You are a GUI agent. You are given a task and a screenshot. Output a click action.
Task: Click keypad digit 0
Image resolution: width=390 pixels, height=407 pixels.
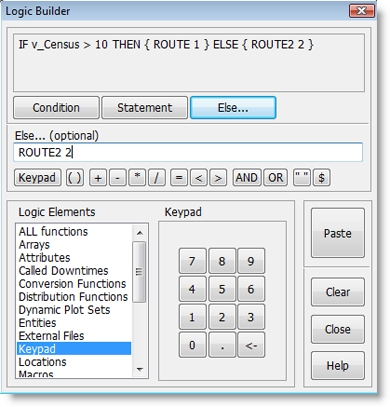tap(192, 345)
